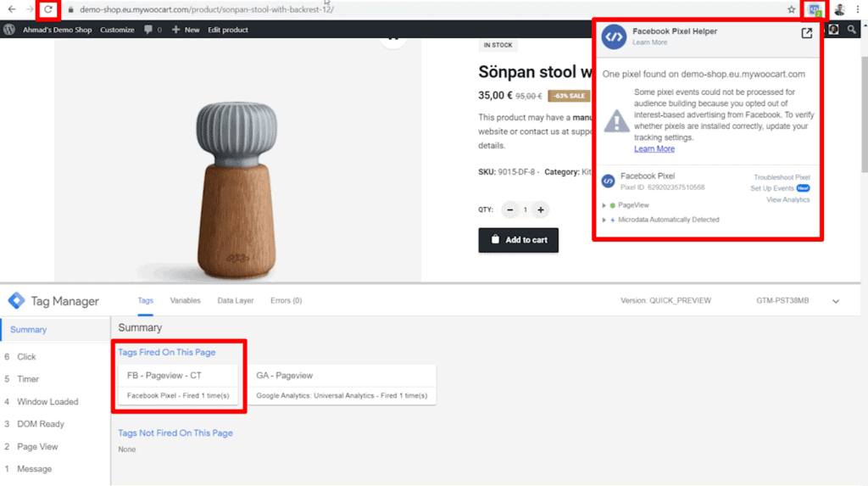Expand the PageView event details
Image resolution: width=868 pixels, height=486 pixels.
[x=604, y=205]
